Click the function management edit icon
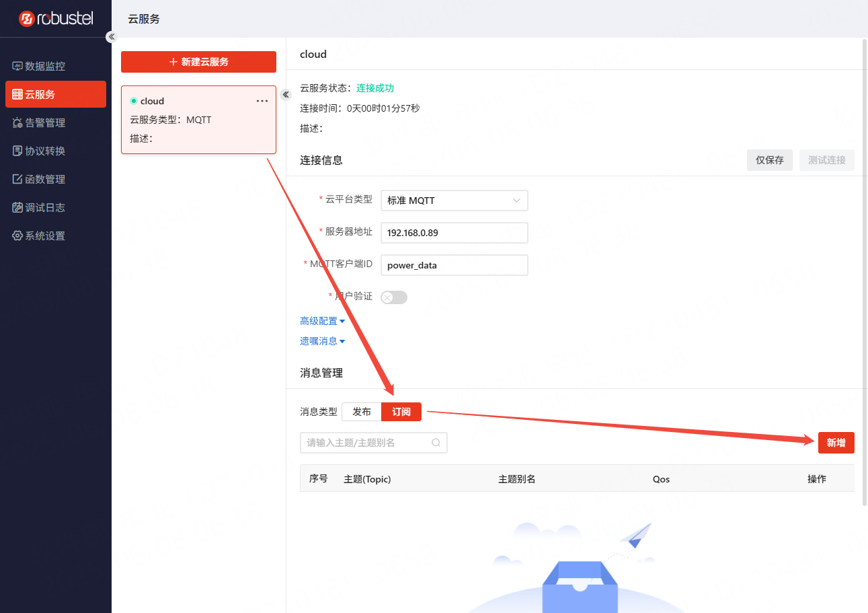The image size is (868, 613). pos(17,179)
